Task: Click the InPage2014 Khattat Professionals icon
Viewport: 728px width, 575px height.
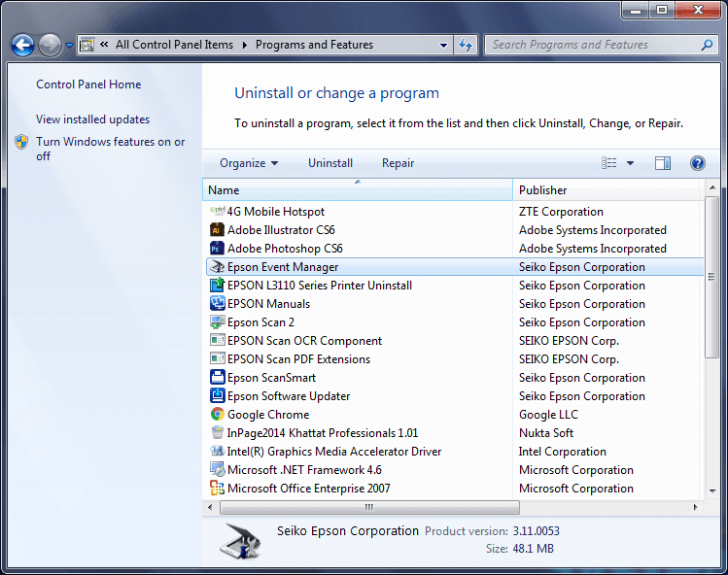Action: (218, 432)
